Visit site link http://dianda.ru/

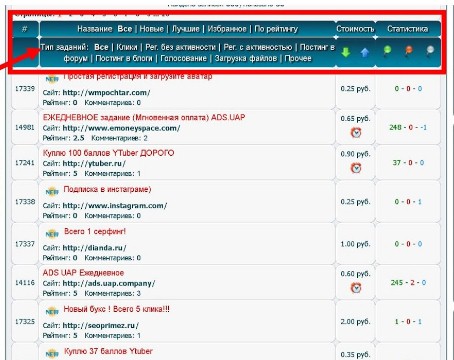tap(94, 248)
